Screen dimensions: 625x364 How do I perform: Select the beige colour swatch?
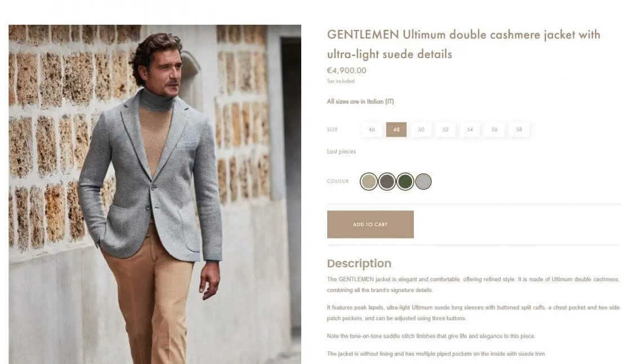coord(369,182)
